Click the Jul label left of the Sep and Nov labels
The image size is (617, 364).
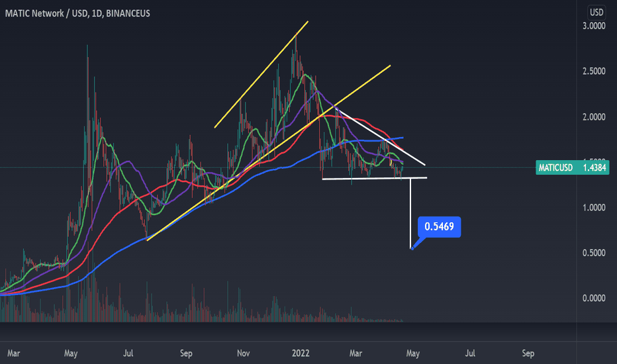point(128,353)
